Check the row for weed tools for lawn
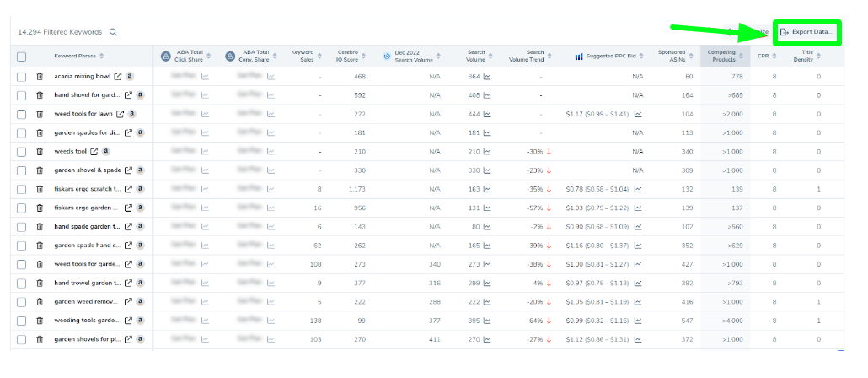This screenshot has height=378, width=868. [21, 114]
